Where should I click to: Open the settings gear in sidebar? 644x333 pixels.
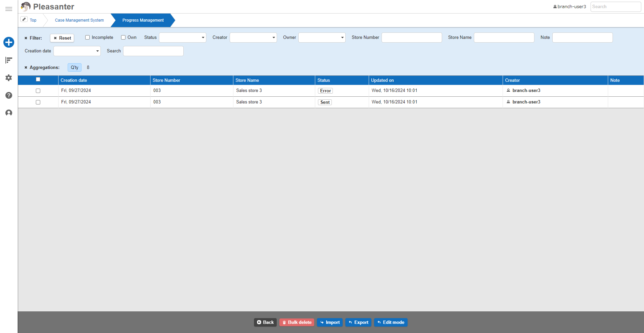9,78
